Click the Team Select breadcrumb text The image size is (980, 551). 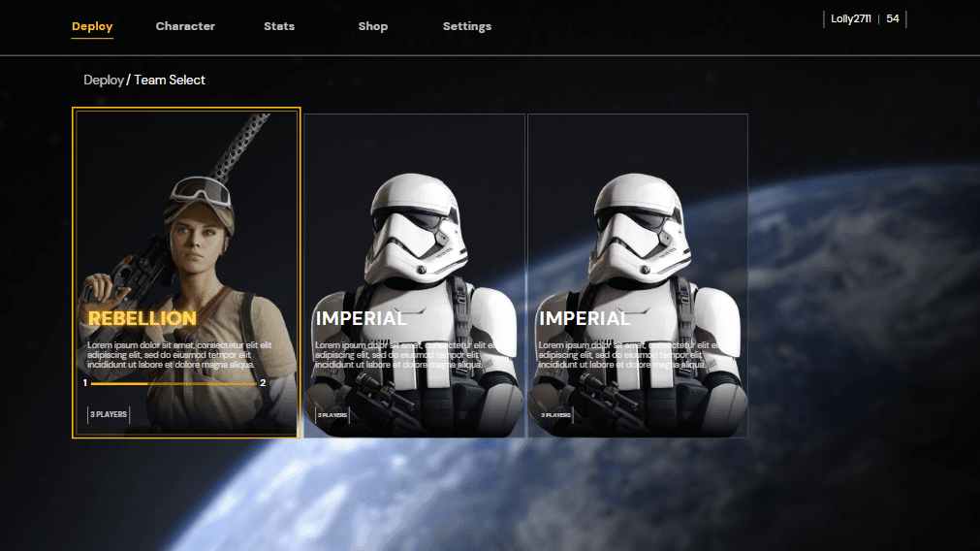170,81
